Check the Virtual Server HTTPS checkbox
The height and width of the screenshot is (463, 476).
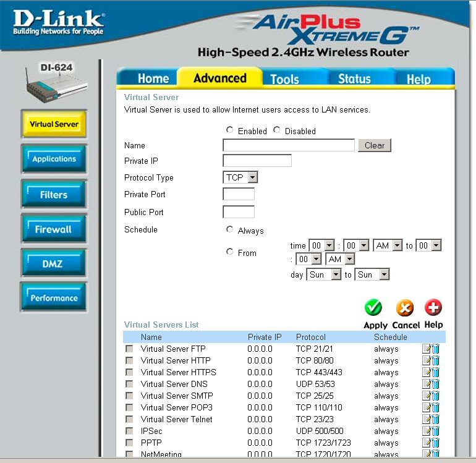(129, 372)
